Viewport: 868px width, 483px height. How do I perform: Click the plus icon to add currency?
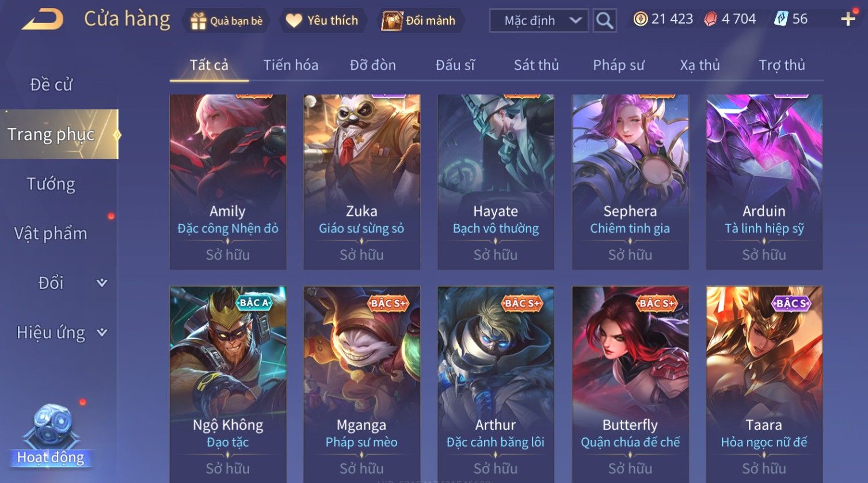click(848, 20)
